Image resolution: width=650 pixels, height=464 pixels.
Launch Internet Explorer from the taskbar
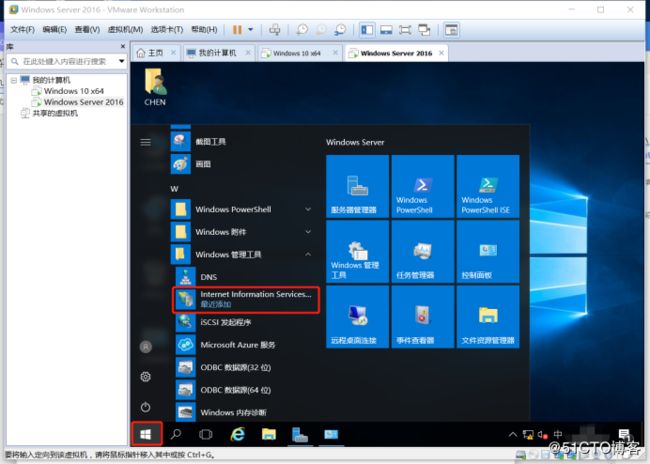pos(237,434)
